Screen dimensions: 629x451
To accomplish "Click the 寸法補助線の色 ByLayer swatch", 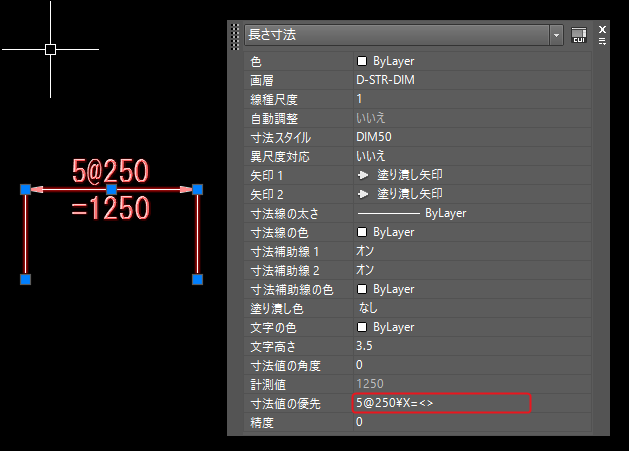I will (x=362, y=289).
